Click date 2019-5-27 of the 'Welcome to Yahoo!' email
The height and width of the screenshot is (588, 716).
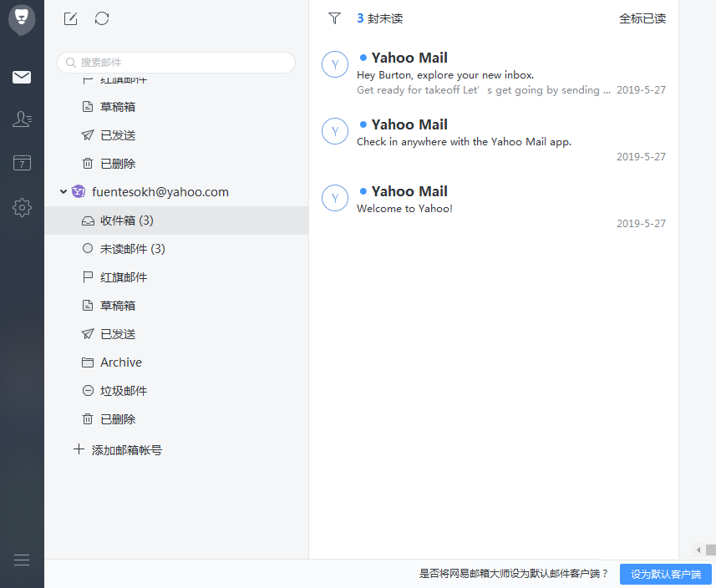641,223
